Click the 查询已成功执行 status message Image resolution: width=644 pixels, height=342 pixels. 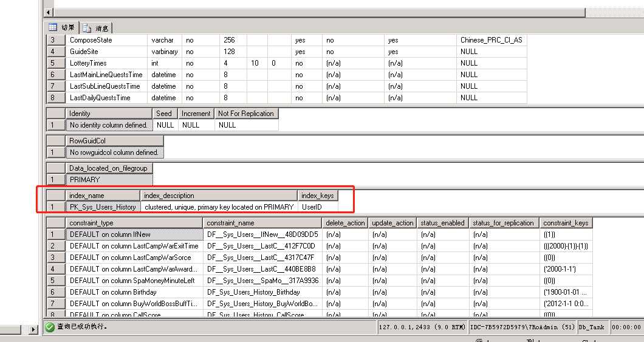coord(82,327)
